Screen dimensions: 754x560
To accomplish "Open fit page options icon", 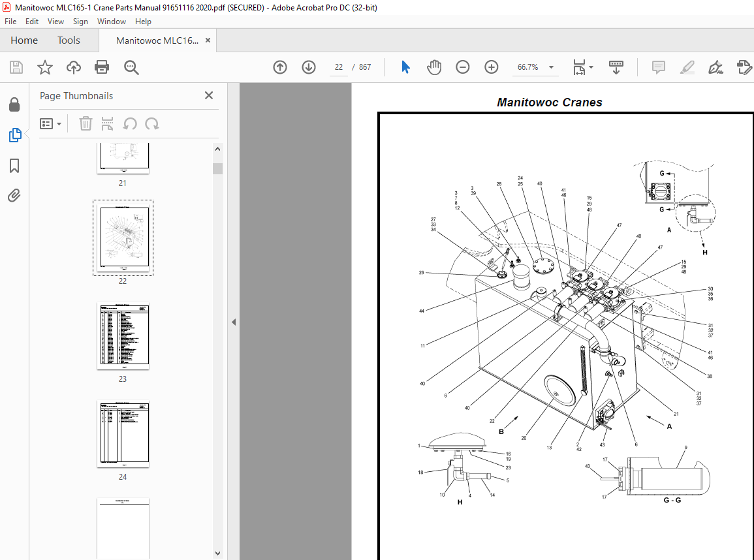I will 579,67.
